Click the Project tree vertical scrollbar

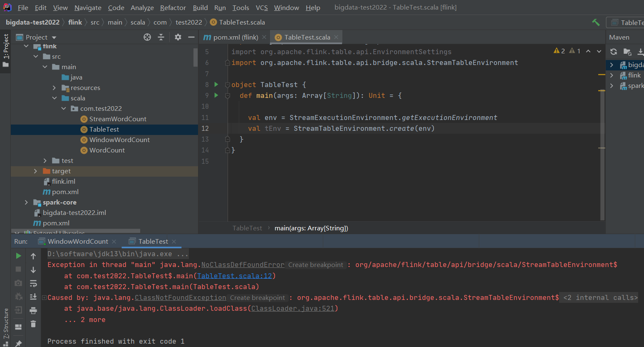(x=196, y=57)
